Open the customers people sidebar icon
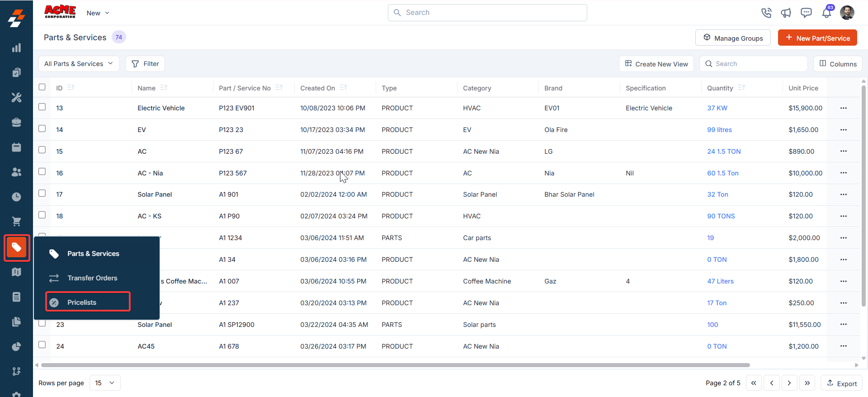868x397 pixels. pos(16,172)
